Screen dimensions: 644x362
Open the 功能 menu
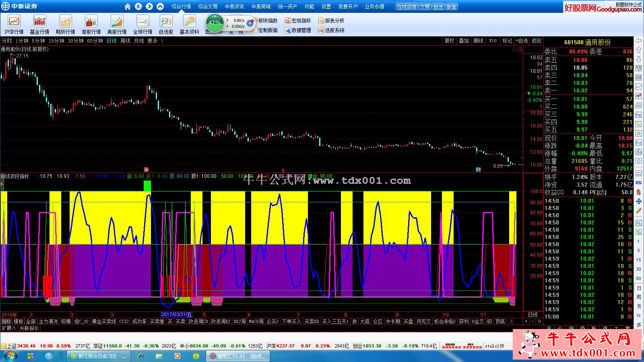309,7
